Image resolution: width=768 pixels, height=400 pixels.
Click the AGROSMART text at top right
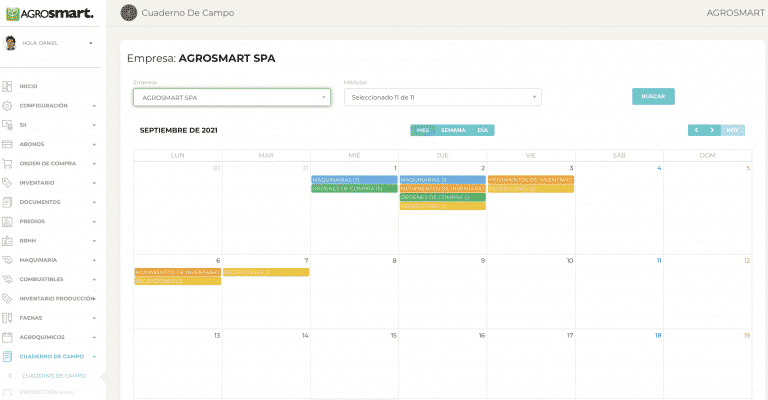pos(736,13)
